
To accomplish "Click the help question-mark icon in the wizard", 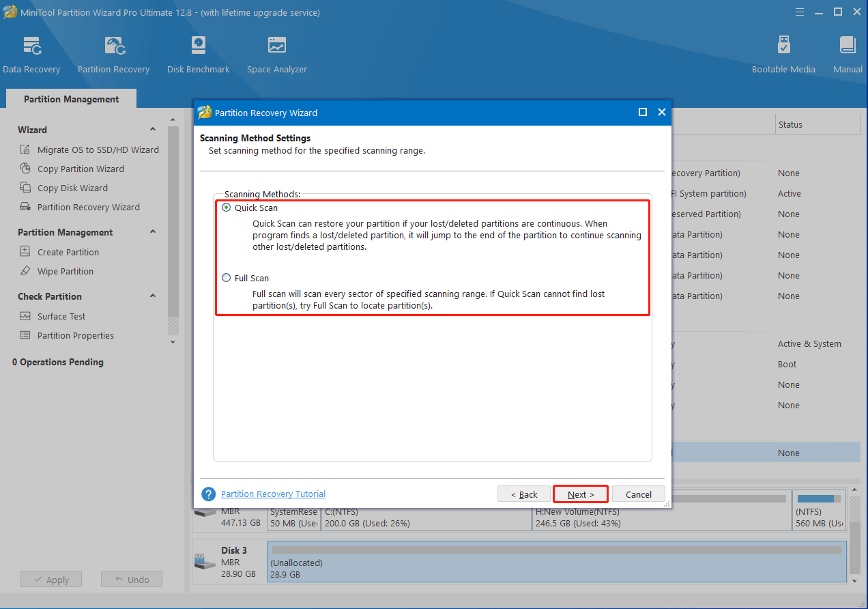I will click(209, 494).
